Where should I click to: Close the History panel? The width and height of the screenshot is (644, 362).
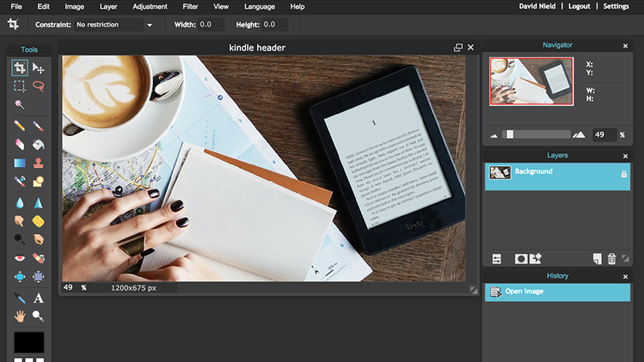625,277
